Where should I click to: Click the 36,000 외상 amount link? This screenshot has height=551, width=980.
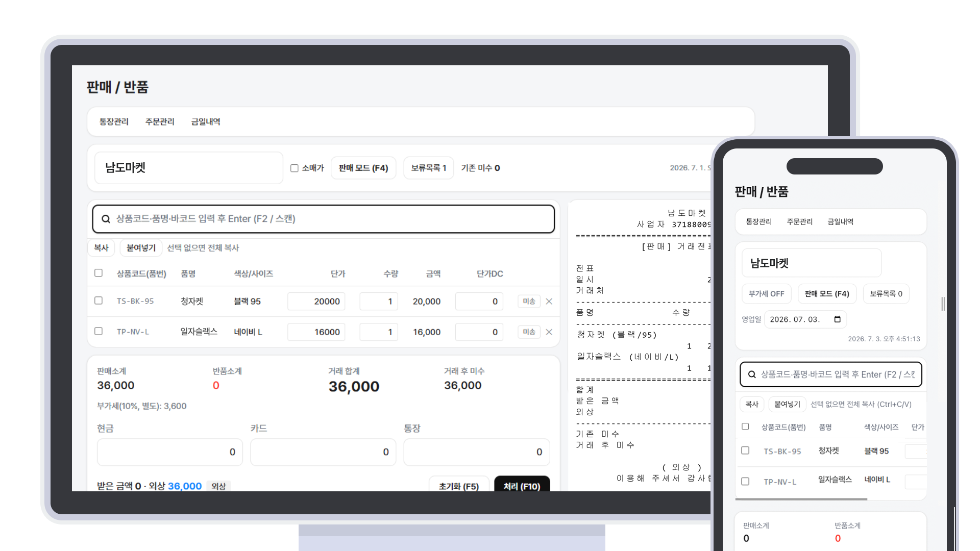pos(185,486)
